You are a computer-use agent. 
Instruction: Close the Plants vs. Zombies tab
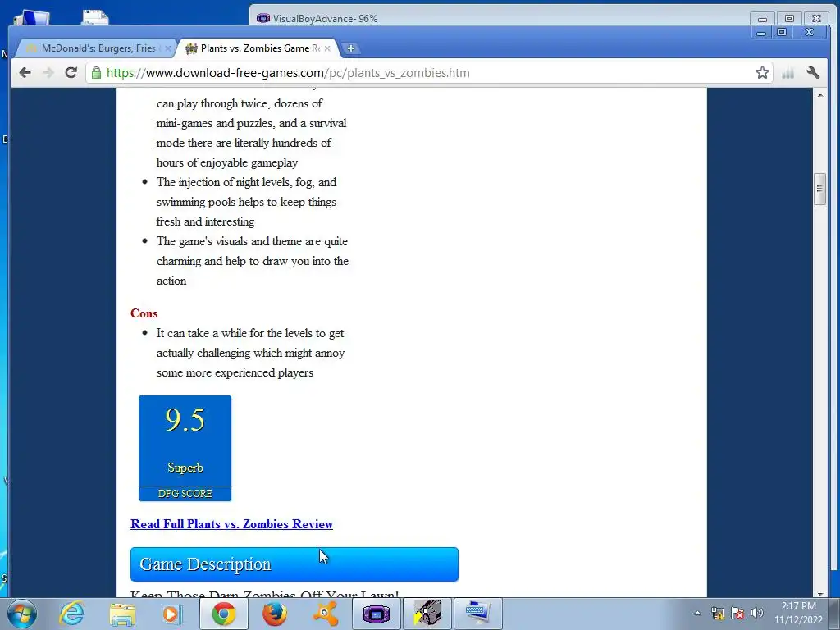[327, 48]
